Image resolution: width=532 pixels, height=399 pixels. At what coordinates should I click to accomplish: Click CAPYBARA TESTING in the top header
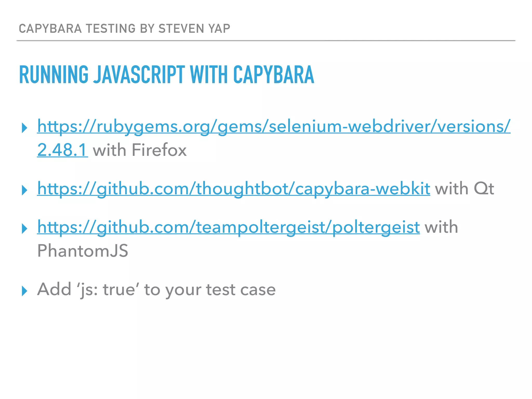(77, 29)
